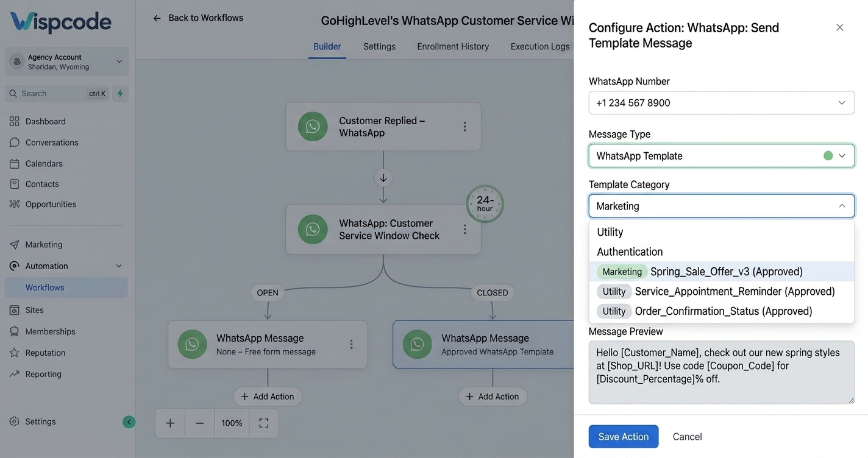Click the sidebar Search field
The image size is (868, 458).
(x=57, y=93)
